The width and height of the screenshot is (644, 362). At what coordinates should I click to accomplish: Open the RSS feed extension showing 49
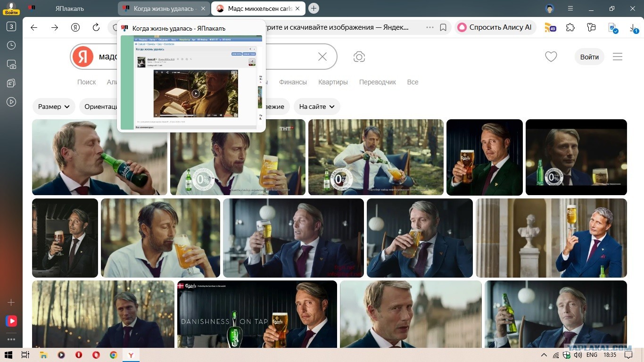pos(550,27)
